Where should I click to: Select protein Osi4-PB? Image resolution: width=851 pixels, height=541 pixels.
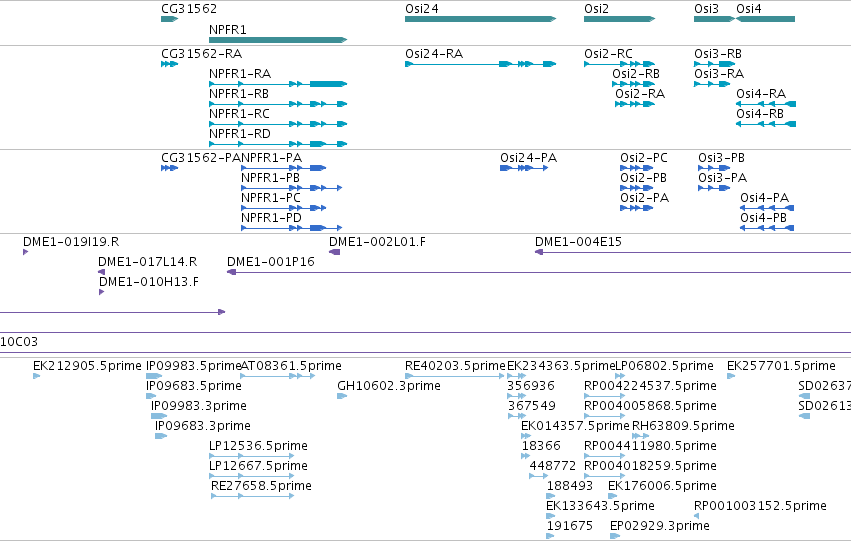pos(767,228)
